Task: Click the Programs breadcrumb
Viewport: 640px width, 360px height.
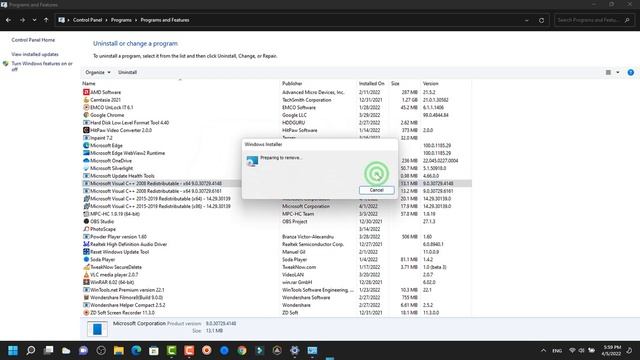Action: pos(121,20)
